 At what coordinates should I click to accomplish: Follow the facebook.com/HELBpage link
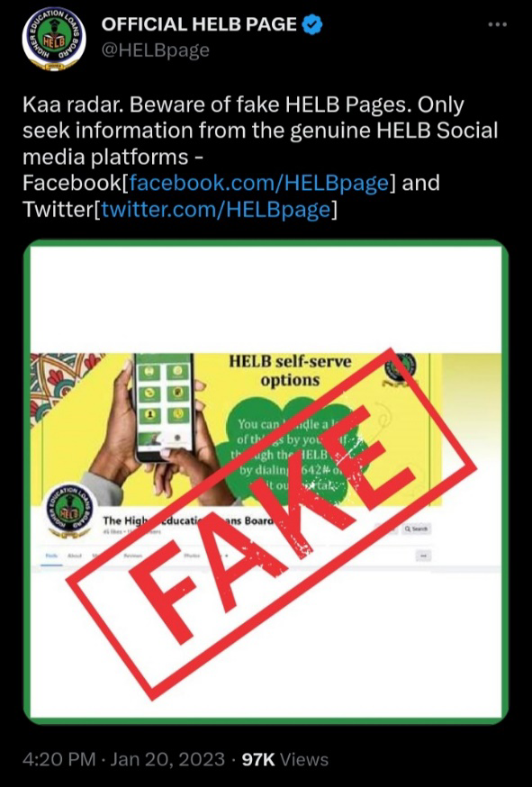259,183
